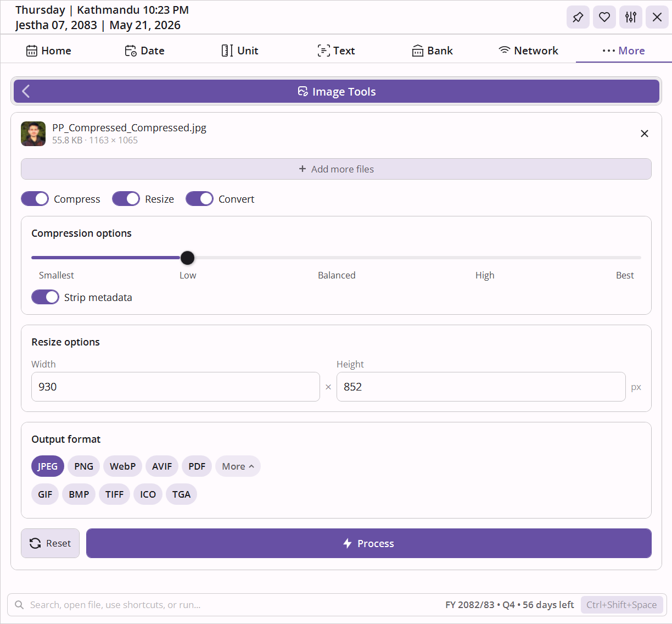
Task: Switch to the Text tab
Action: point(336,51)
